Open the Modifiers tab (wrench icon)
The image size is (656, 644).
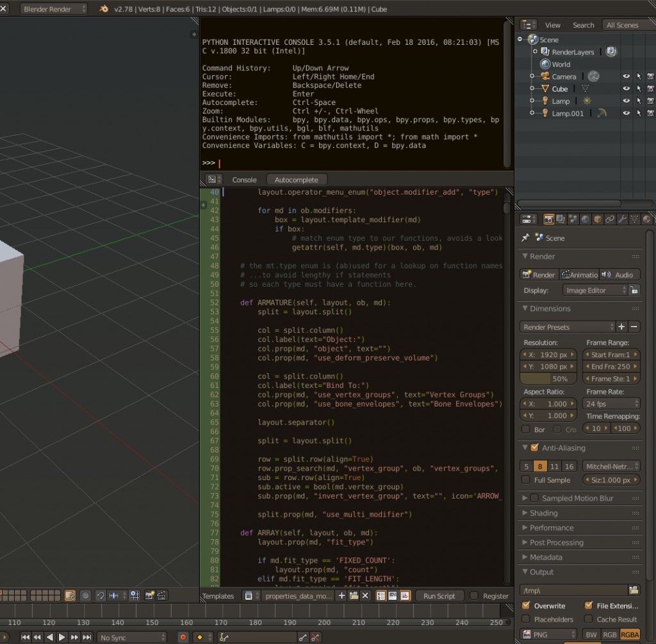tap(622, 219)
